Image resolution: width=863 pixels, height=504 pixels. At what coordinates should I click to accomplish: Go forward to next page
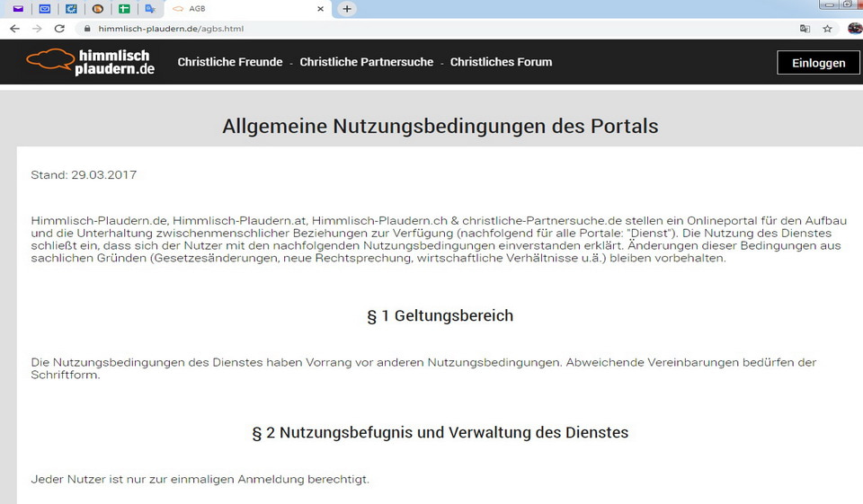[x=37, y=29]
